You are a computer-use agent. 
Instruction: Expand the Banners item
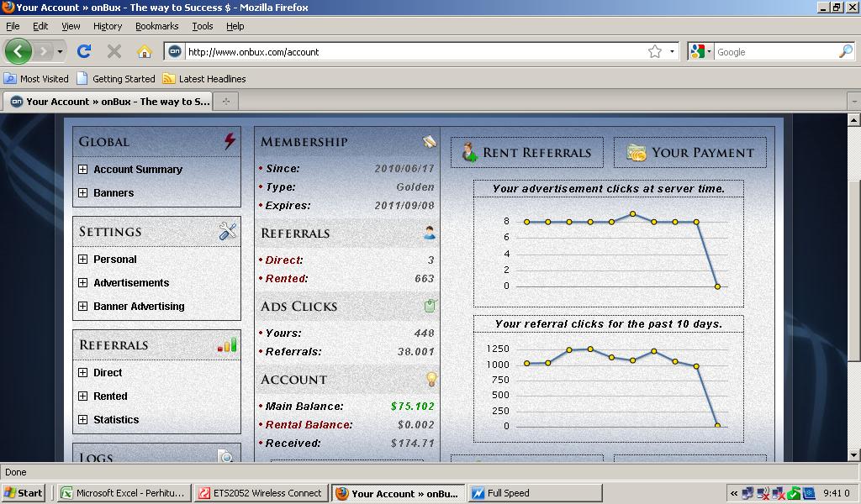click(x=83, y=193)
